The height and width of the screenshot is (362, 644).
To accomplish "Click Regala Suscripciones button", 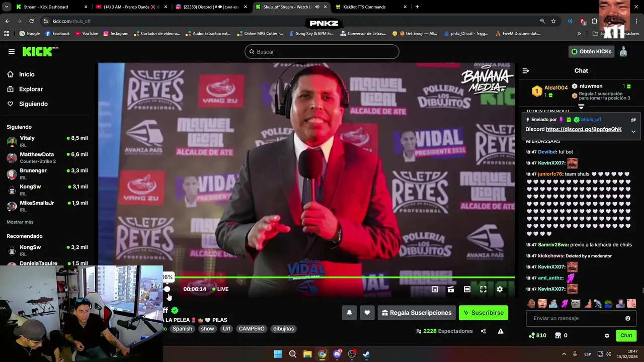I will (417, 313).
